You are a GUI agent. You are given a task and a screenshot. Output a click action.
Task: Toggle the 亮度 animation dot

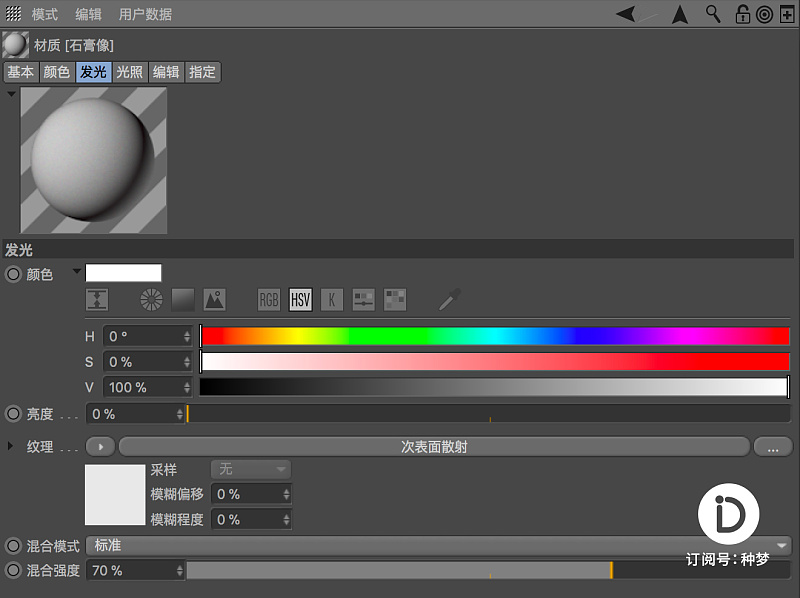(x=13, y=414)
